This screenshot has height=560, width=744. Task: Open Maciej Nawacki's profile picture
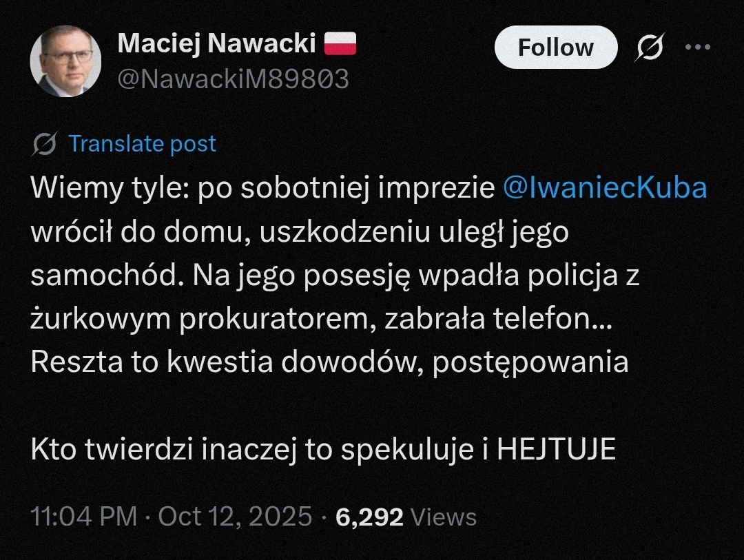tap(65, 61)
